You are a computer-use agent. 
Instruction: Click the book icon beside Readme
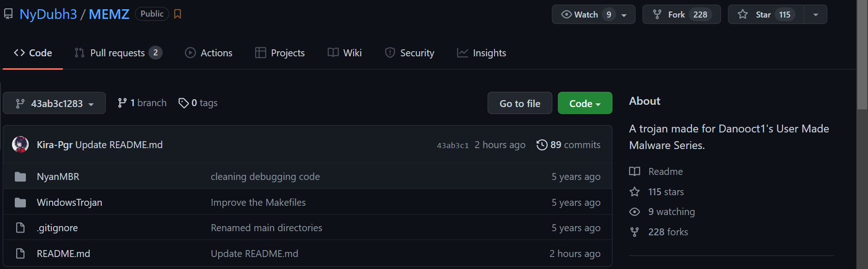coord(635,172)
